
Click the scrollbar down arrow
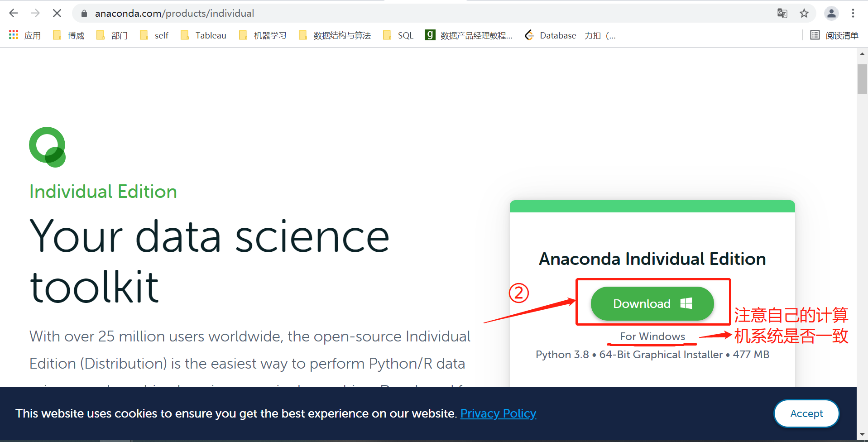862,435
